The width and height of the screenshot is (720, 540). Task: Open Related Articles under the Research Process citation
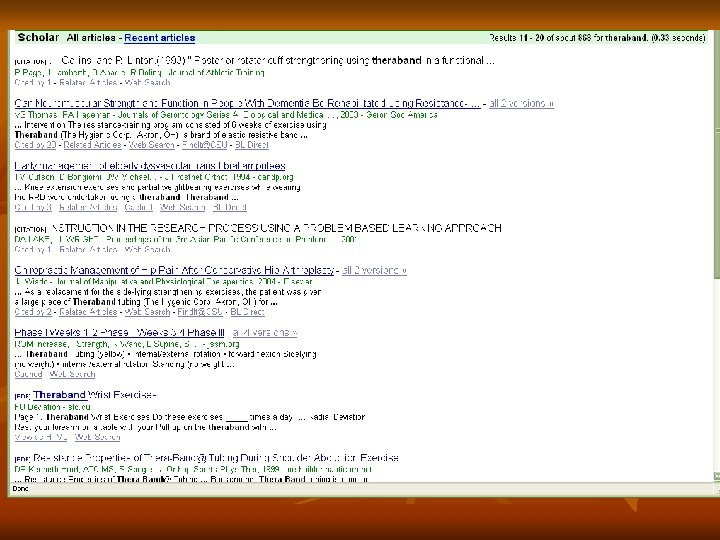click(88, 250)
